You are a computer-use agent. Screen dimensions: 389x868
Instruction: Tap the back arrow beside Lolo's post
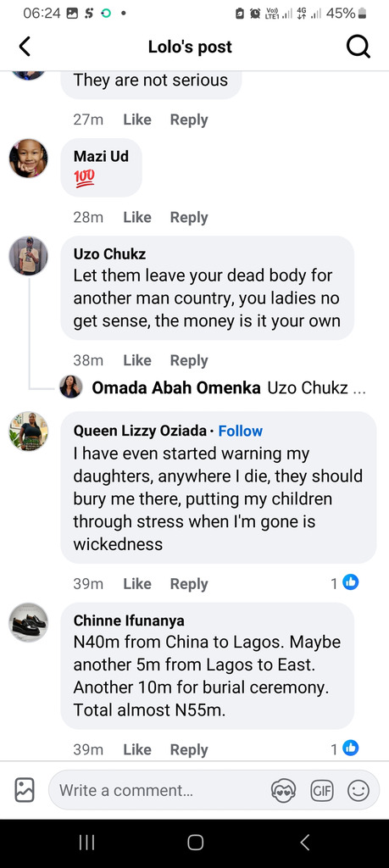[25, 47]
